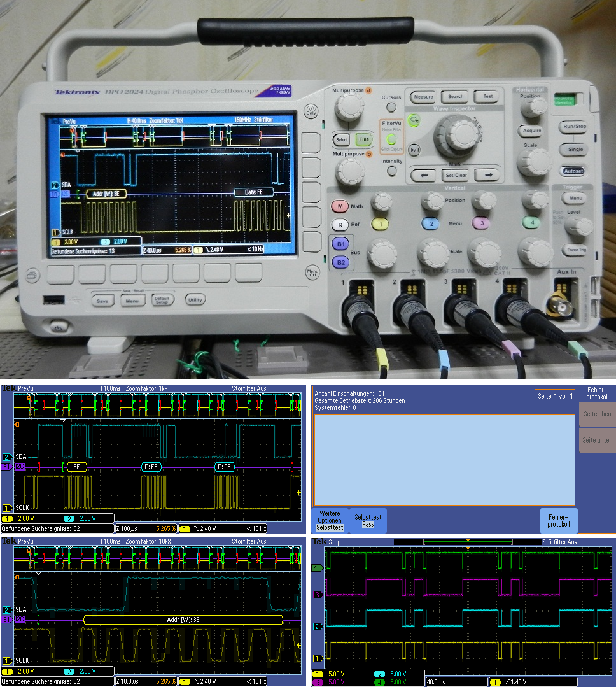Push the Autoset button

pos(573,171)
